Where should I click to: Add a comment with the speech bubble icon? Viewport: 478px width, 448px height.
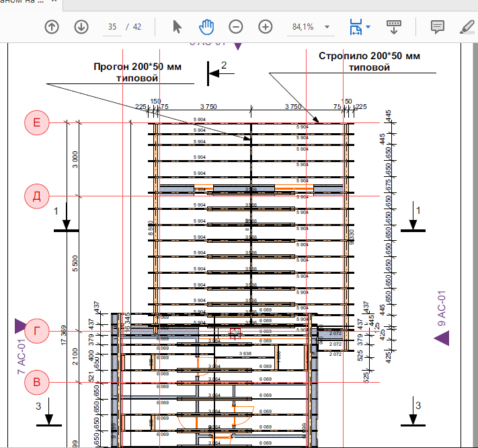pyautogui.click(x=438, y=27)
